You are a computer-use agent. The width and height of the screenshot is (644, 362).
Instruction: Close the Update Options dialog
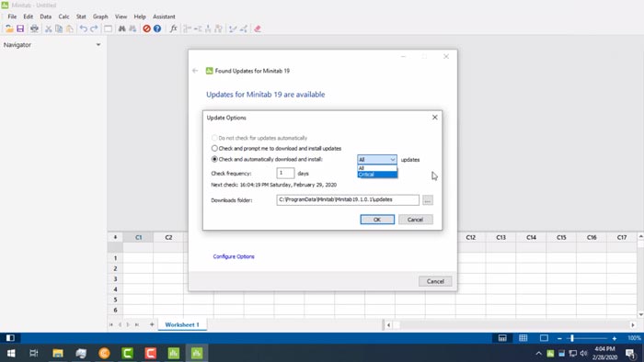click(434, 118)
